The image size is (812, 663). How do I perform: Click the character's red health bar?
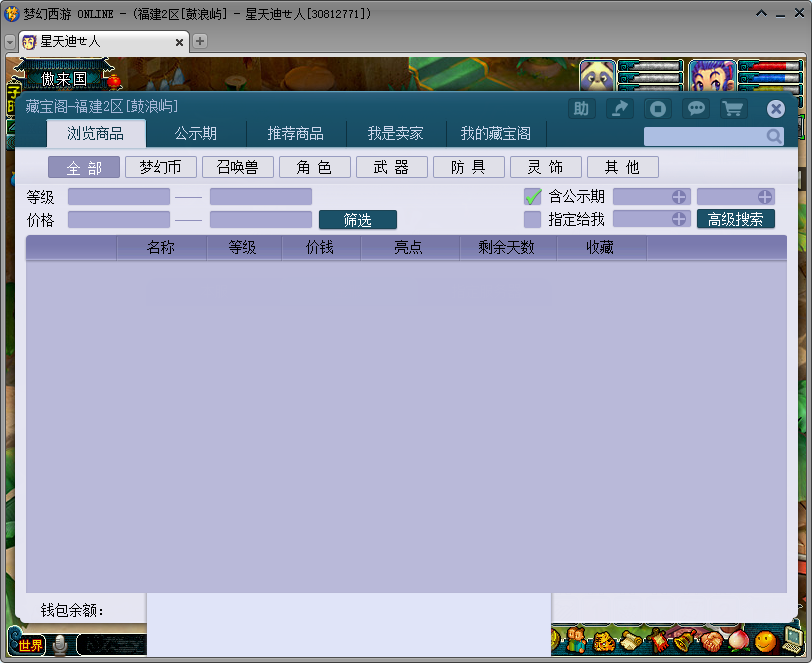[770, 66]
